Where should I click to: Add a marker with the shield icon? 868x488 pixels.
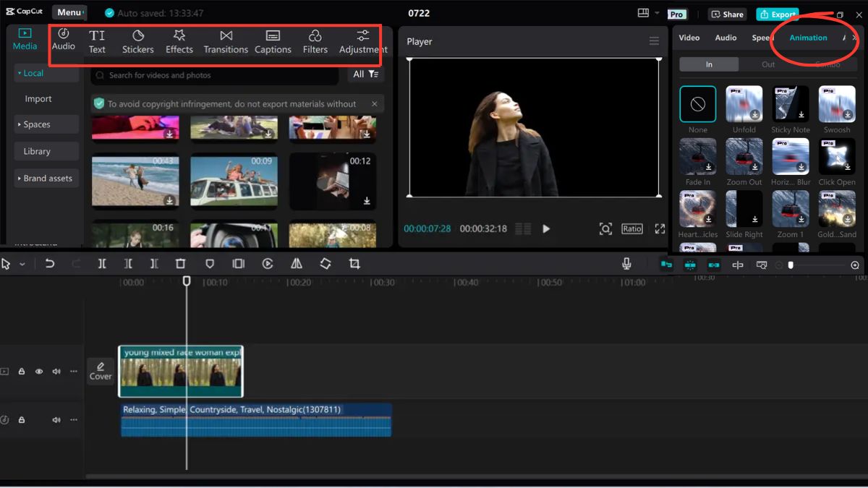[210, 264]
